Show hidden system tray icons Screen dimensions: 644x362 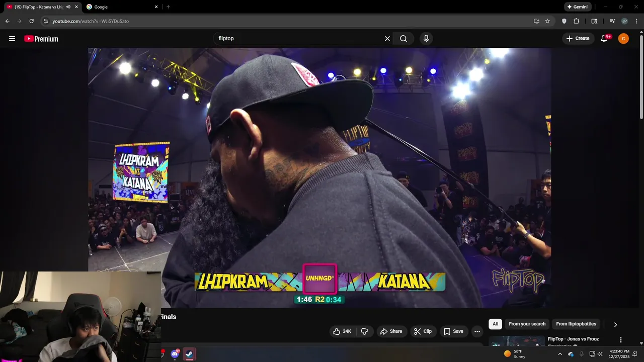[x=559, y=354]
